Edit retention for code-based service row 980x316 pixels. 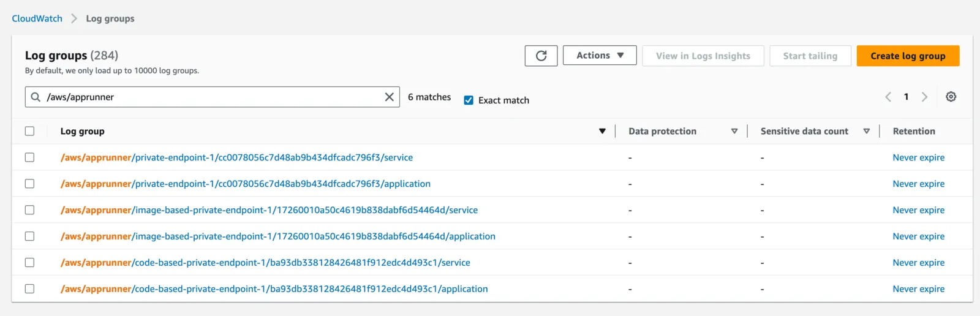pos(918,263)
